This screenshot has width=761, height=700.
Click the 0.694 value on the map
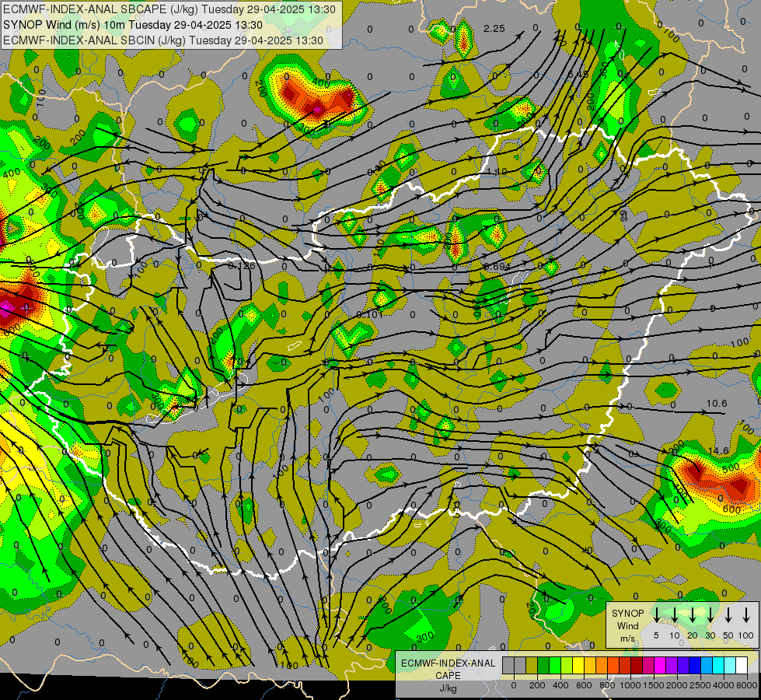point(497,267)
